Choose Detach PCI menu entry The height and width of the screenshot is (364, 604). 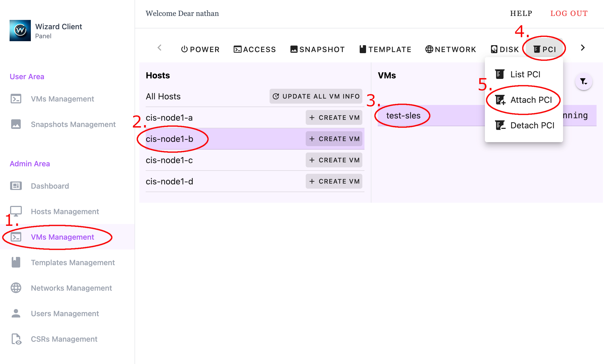(x=532, y=125)
